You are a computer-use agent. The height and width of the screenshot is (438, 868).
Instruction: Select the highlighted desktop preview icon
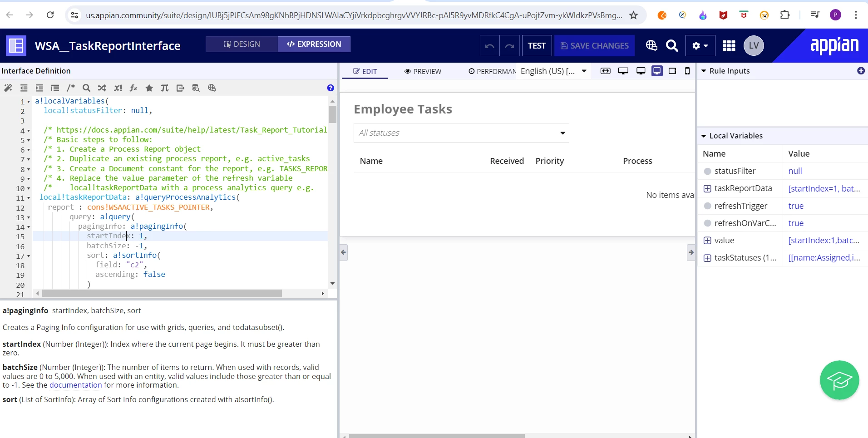coord(657,71)
